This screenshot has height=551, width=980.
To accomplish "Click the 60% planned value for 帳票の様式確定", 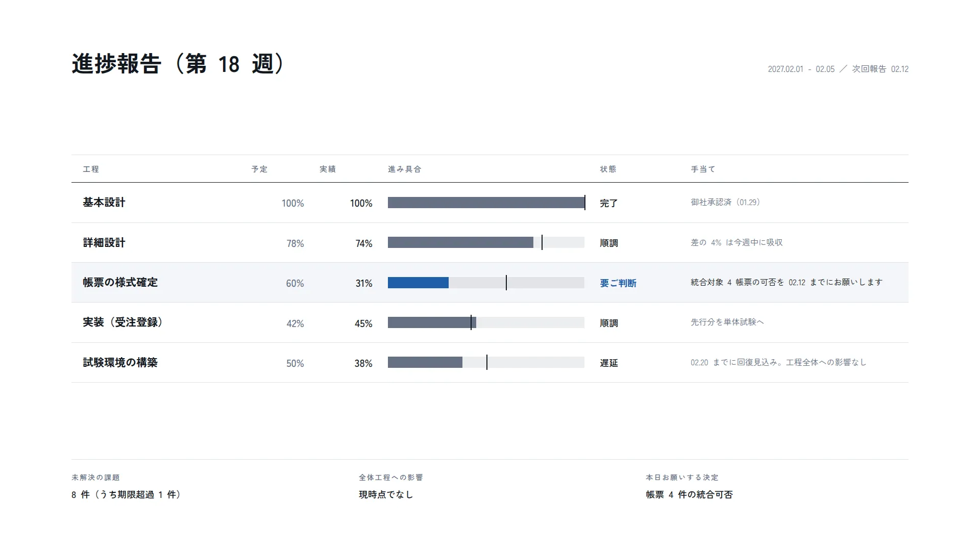I will (295, 284).
